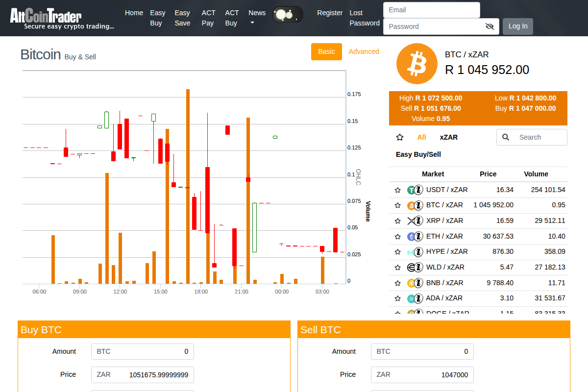The image size is (588, 392).
Task: Select the xZAR markets tab
Action: tap(449, 137)
